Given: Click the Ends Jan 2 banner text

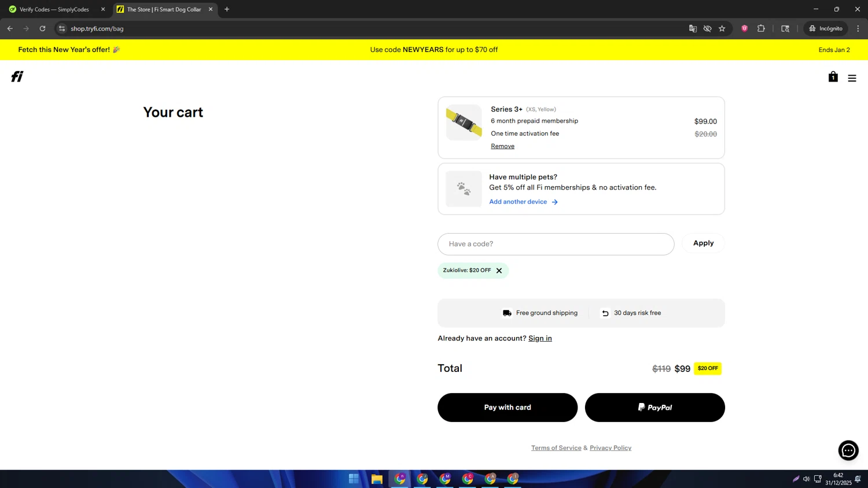Looking at the screenshot, I should 834,50.
